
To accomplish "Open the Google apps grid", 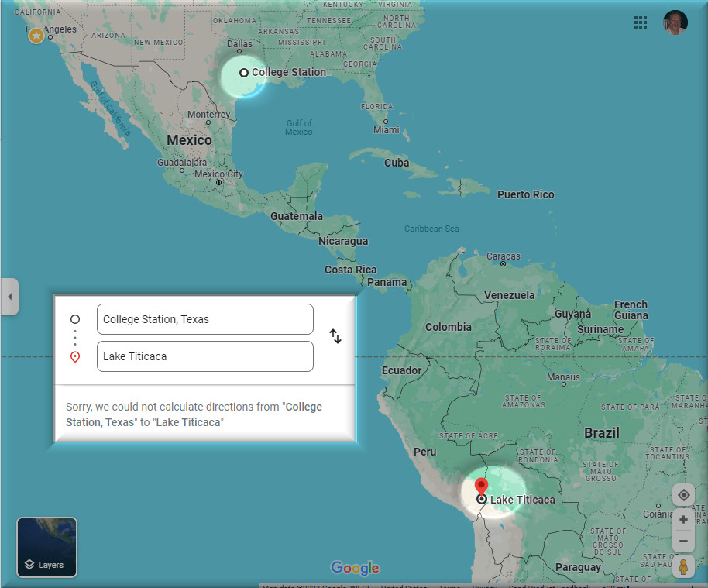I will 641,22.
